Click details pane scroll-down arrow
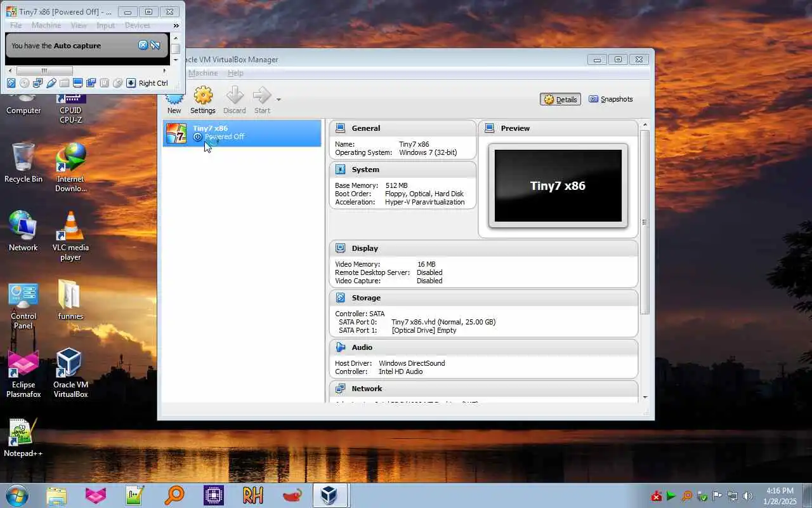This screenshot has width=812, height=508. coord(645,398)
